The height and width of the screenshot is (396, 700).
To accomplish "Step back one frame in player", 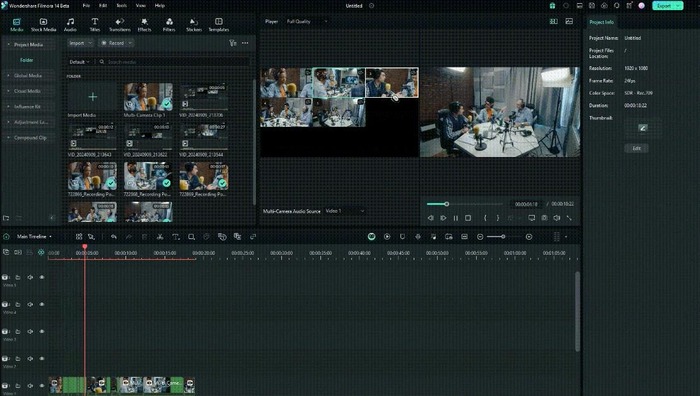I will tap(430, 218).
